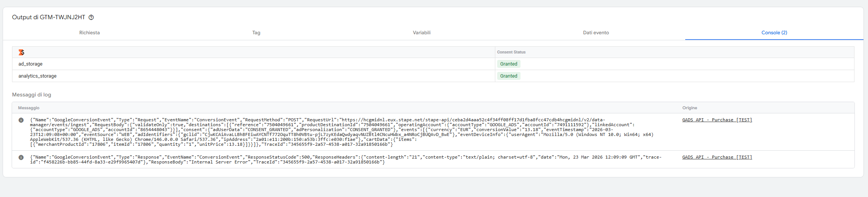Open the Tag tab

[x=256, y=33]
